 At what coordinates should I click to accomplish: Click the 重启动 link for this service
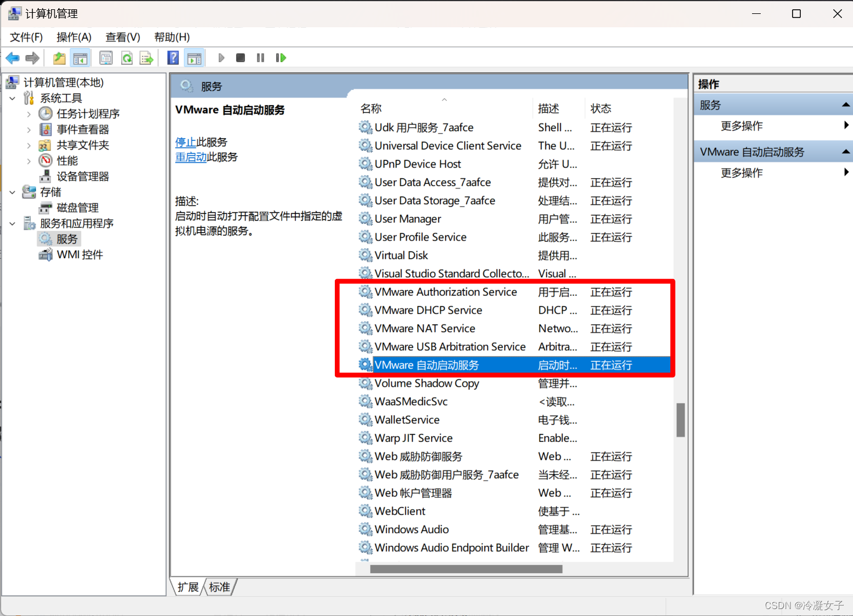click(191, 157)
